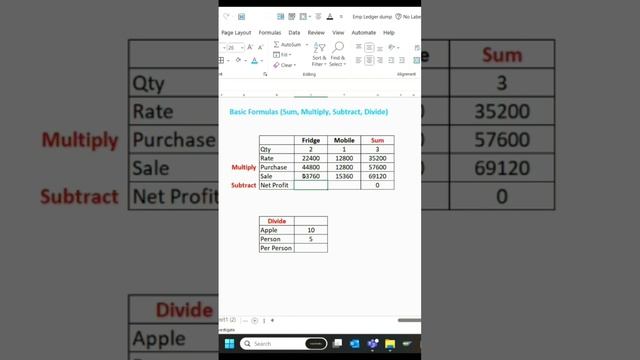This screenshot has width=640, height=360.
Task: Open Microsoft Teams from taskbar
Action: pyautogui.click(x=372, y=344)
